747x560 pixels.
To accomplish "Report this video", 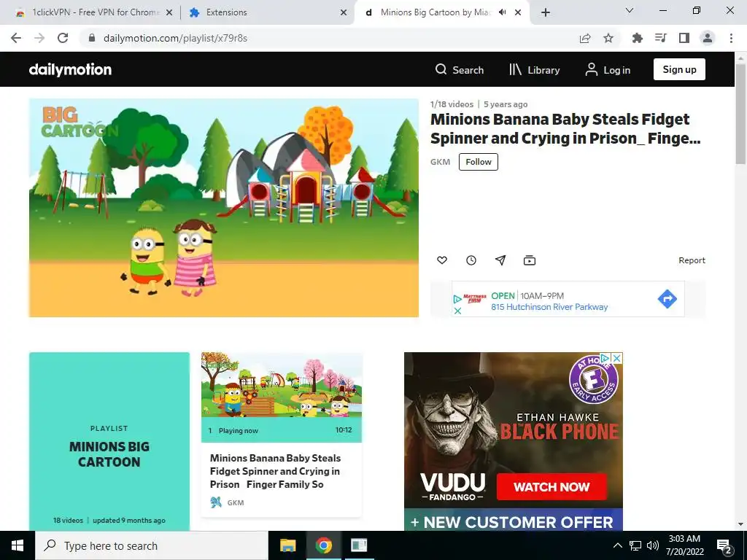I will click(692, 260).
